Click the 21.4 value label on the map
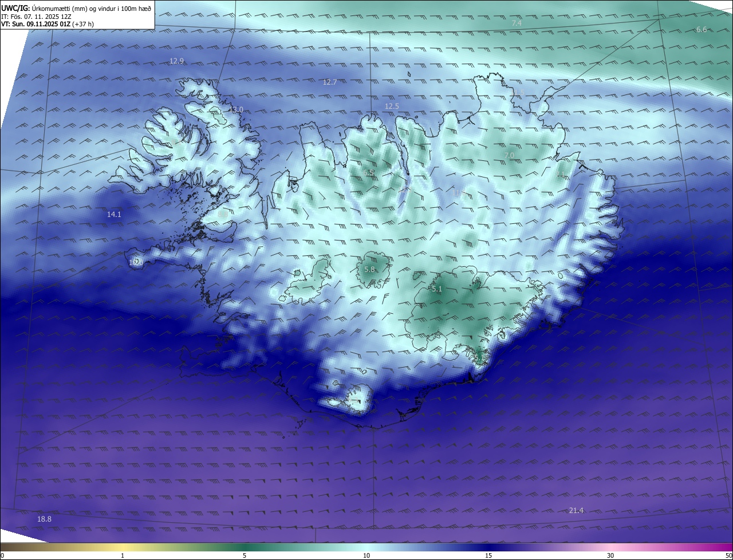733x560 pixels. [576, 510]
